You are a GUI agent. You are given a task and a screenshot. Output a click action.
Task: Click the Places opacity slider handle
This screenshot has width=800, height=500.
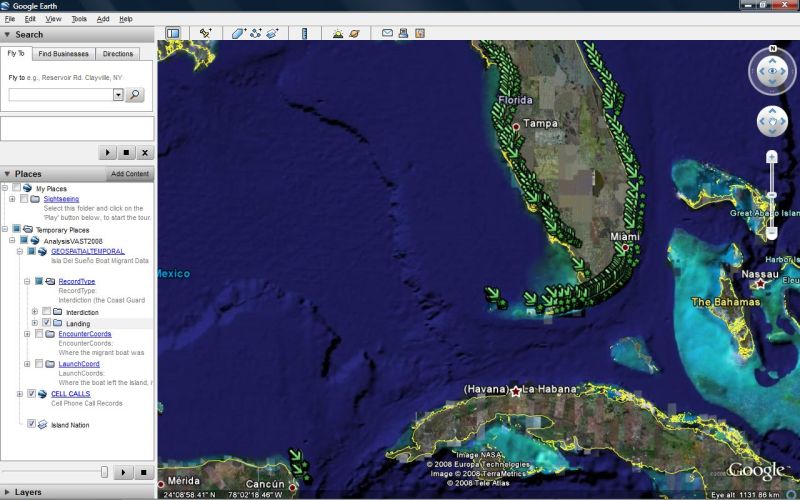(104, 472)
